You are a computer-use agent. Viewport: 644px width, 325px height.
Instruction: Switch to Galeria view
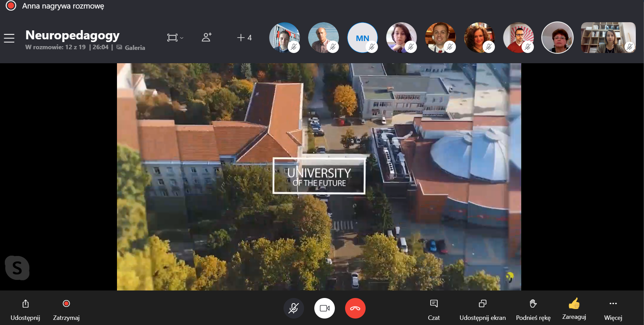131,48
